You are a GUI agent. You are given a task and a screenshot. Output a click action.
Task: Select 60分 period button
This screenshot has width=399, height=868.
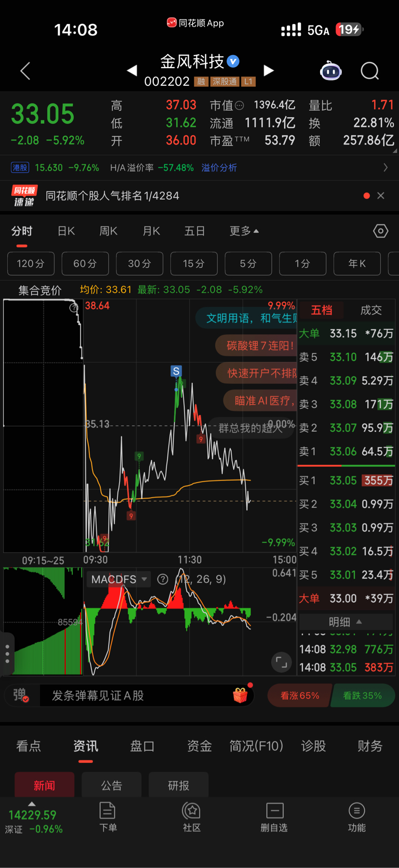point(85,264)
